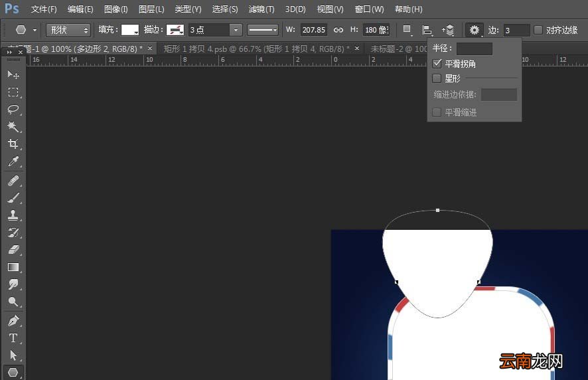Open path alignment options

tap(427, 30)
